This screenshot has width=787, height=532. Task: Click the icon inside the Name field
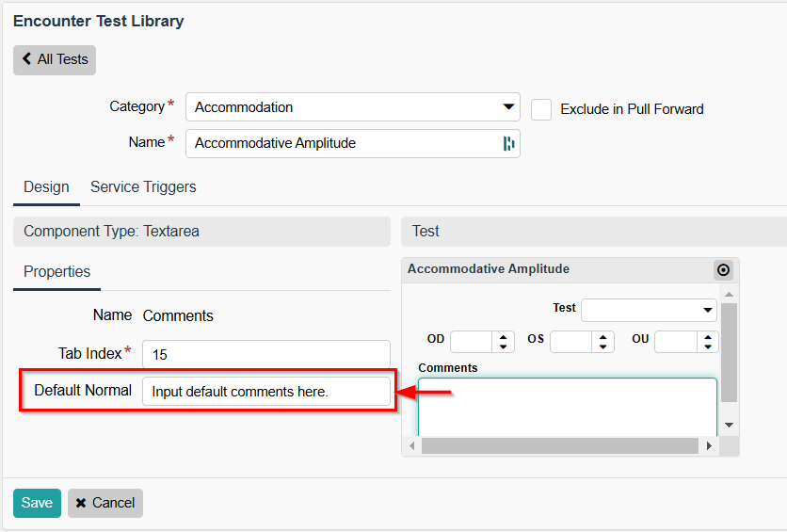(508, 144)
